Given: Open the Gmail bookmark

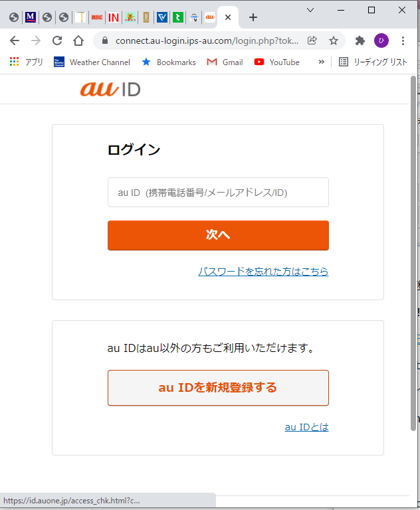Looking at the screenshot, I should point(225,62).
